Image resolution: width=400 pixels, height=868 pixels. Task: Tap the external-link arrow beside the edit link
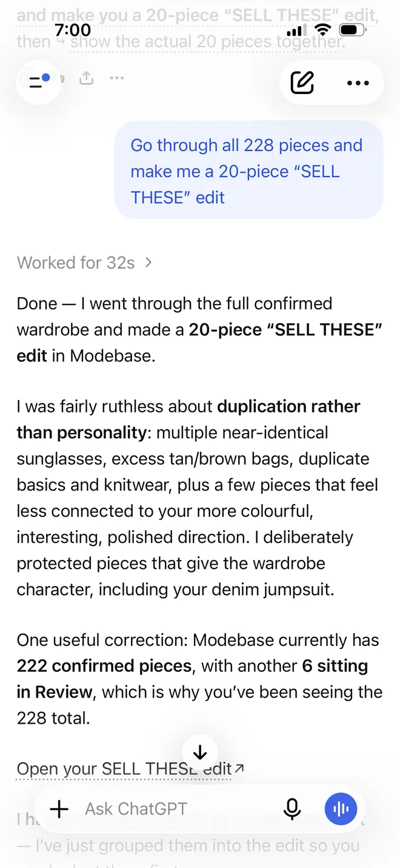pos(239,768)
